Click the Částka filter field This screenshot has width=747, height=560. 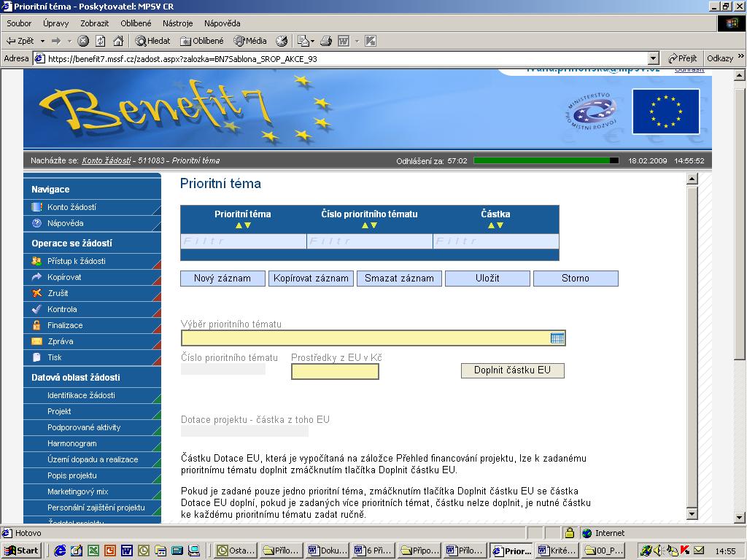click(496, 241)
